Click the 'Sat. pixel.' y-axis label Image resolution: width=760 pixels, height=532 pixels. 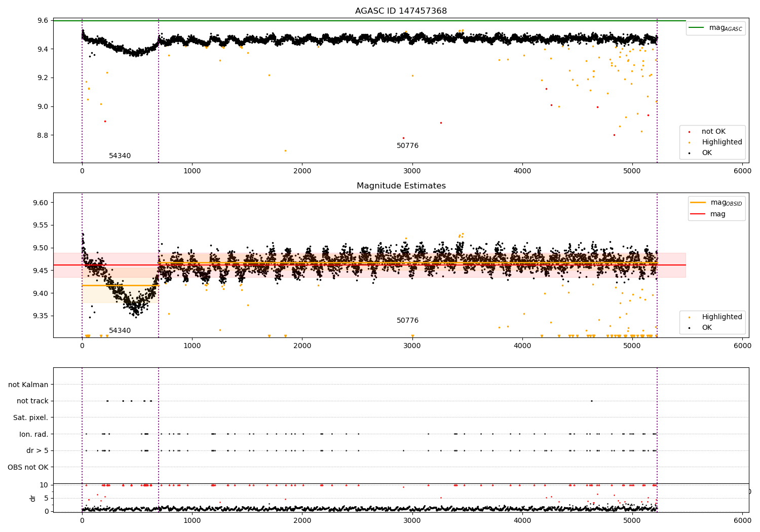point(31,418)
